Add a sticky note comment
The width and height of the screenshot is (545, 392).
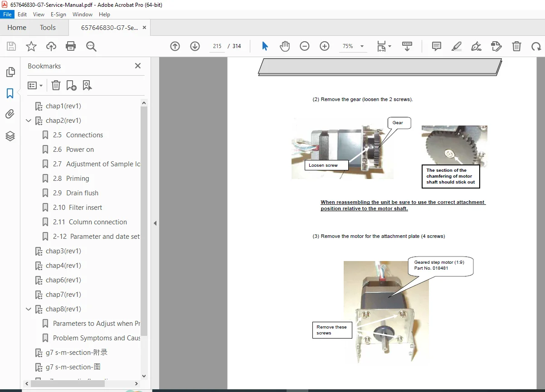click(x=437, y=46)
